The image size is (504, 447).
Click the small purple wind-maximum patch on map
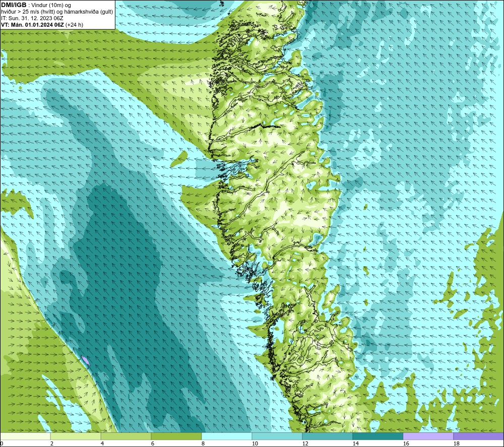point(85,360)
